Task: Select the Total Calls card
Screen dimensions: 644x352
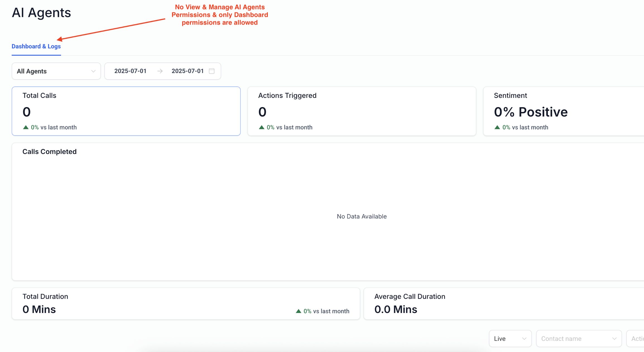Action: [x=126, y=111]
